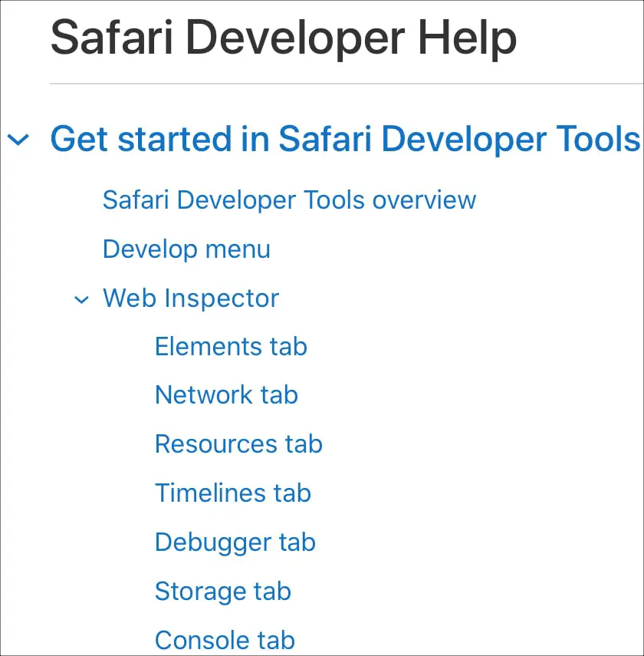Go to the Develop menu topic
Screen dimensions: 644x656
coord(186,249)
